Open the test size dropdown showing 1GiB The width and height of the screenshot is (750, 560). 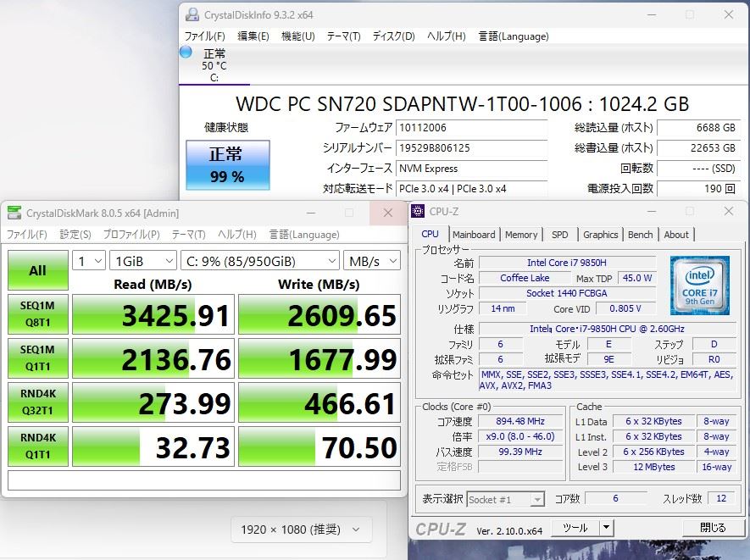pyautogui.click(x=143, y=261)
